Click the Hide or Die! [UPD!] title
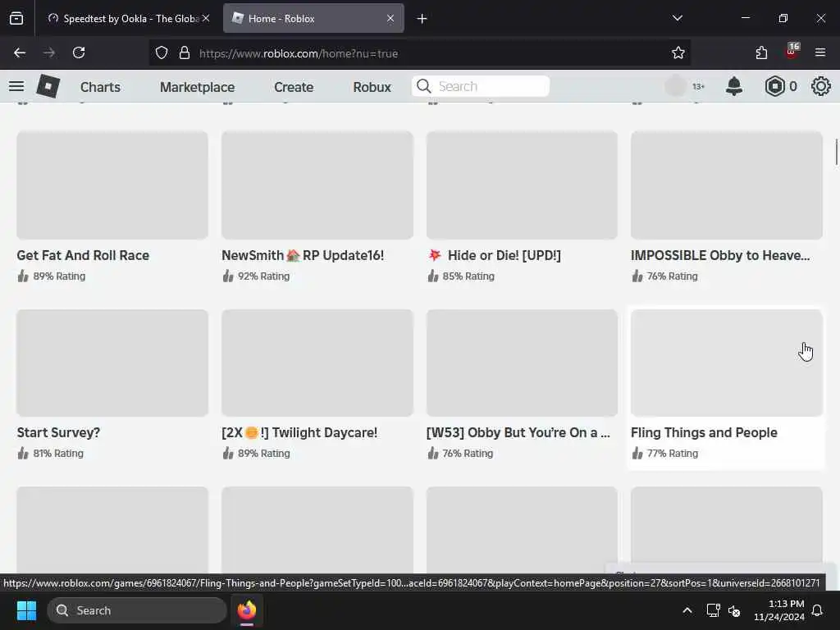This screenshot has width=840, height=630. (x=494, y=256)
